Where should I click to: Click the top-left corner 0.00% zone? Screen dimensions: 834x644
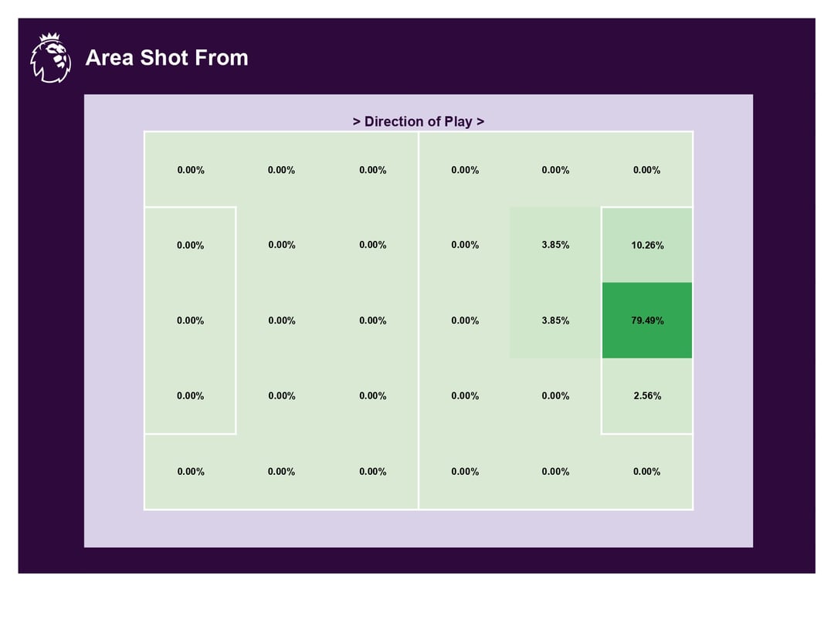[x=191, y=170]
